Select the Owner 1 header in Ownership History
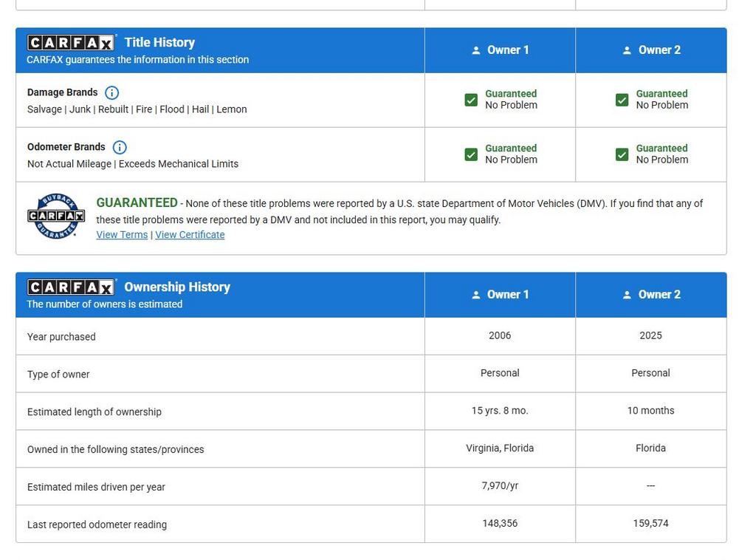The width and height of the screenshot is (756, 560). (x=500, y=295)
